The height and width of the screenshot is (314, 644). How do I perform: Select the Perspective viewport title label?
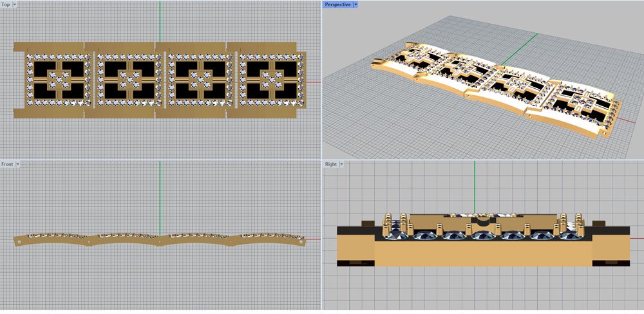(x=338, y=5)
